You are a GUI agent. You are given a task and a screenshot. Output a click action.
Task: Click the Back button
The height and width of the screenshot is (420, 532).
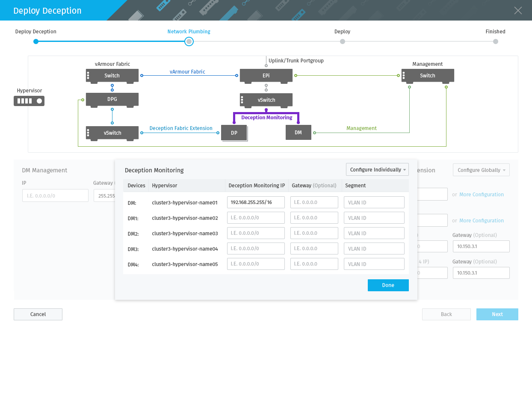(446, 314)
